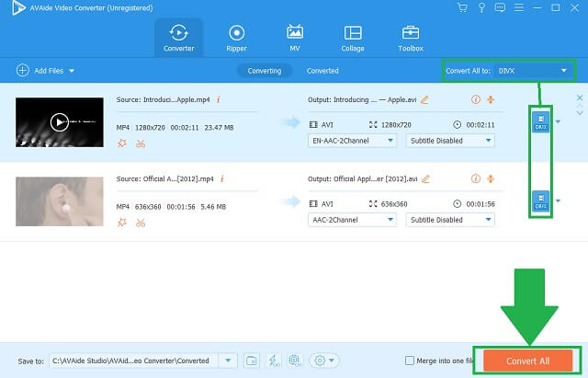Open the Collage tab
This screenshot has height=378, width=588.
[353, 38]
